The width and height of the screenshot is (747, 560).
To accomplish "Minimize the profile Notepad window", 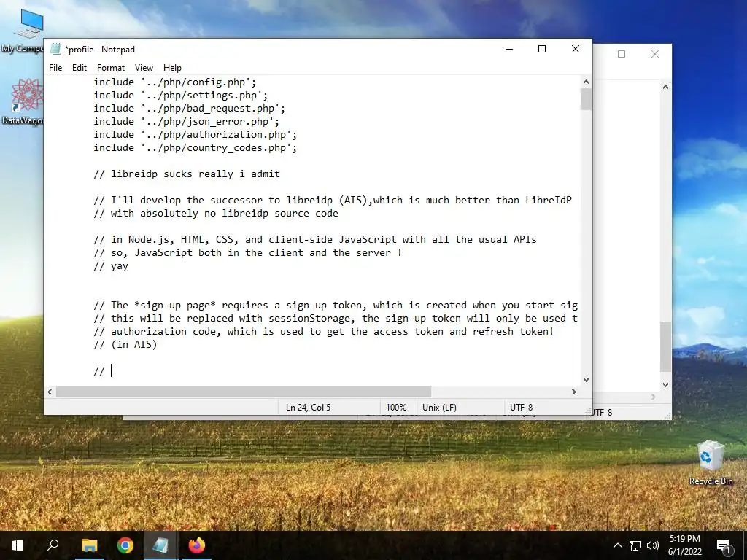I will (508, 49).
